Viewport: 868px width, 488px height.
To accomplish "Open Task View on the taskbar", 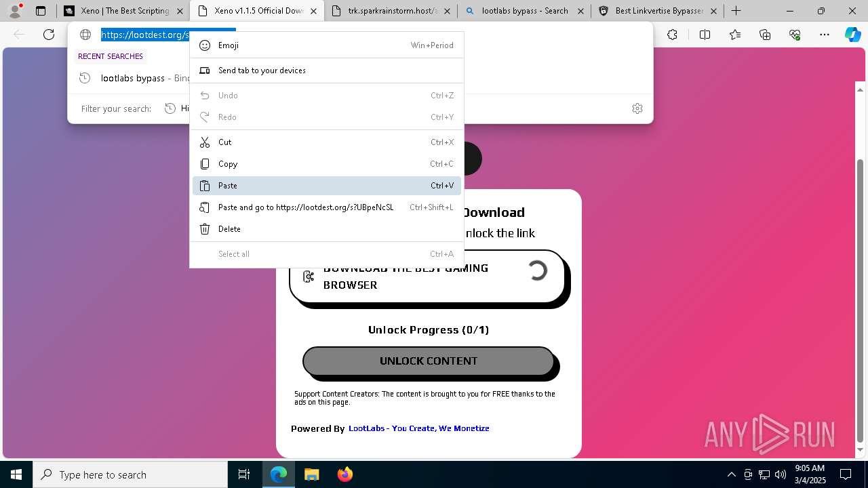I will pos(244,474).
